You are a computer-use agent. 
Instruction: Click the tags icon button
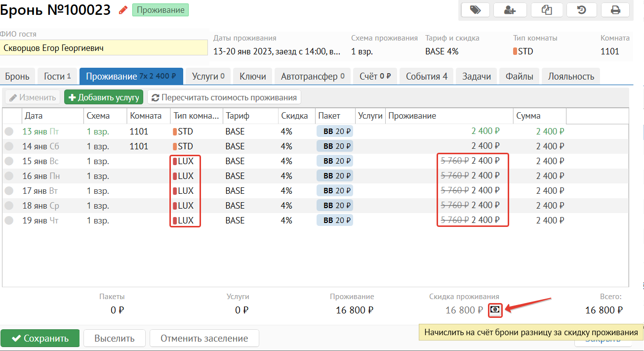[x=475, y=10]
